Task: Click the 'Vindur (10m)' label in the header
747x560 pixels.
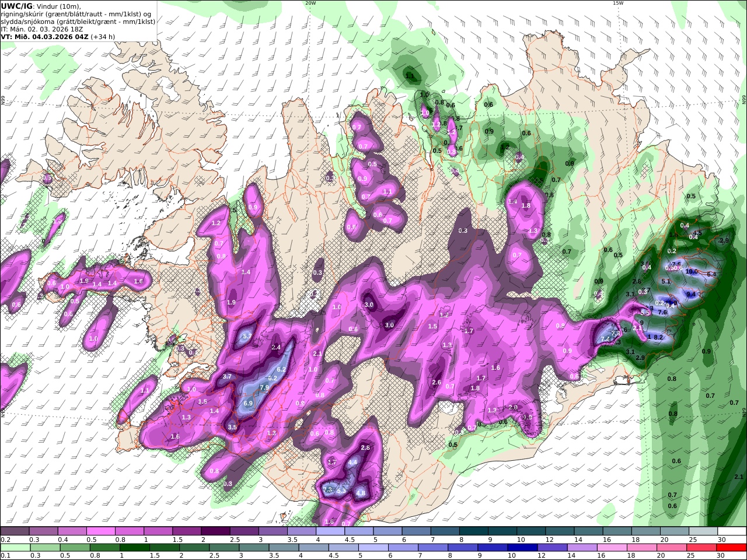Action: click(58, 6)
